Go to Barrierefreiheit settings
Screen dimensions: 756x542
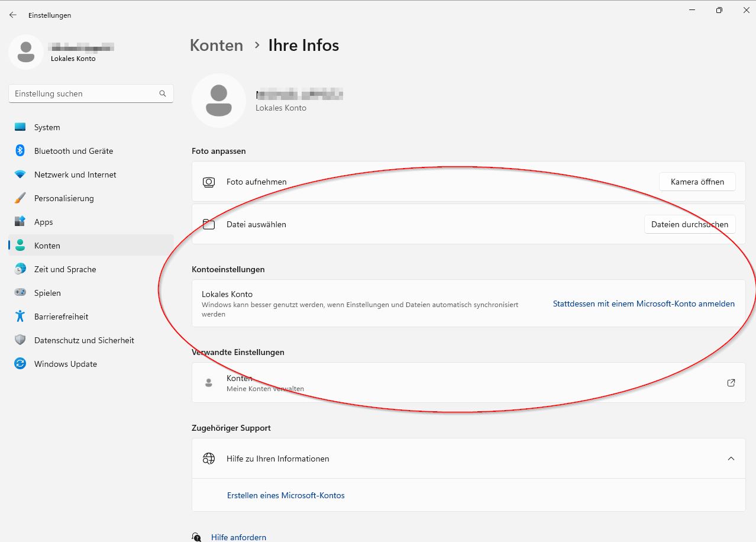tap(91, 317)
